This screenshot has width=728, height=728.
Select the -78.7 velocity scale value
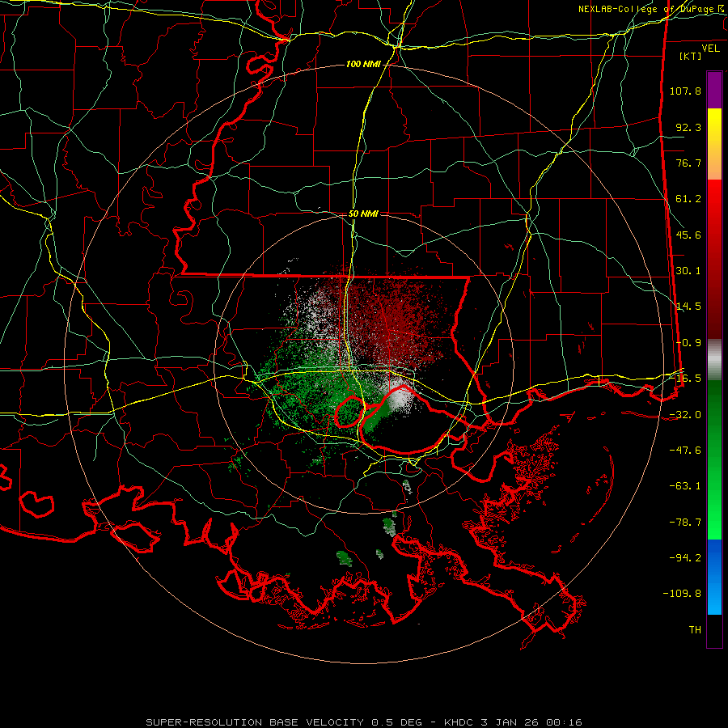point(685,523)
